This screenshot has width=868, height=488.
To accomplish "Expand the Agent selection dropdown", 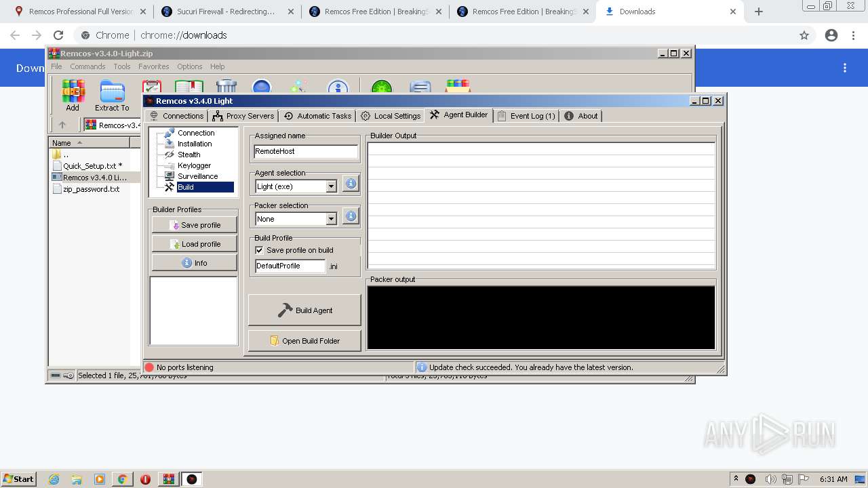I will click(x=331, y=186).
